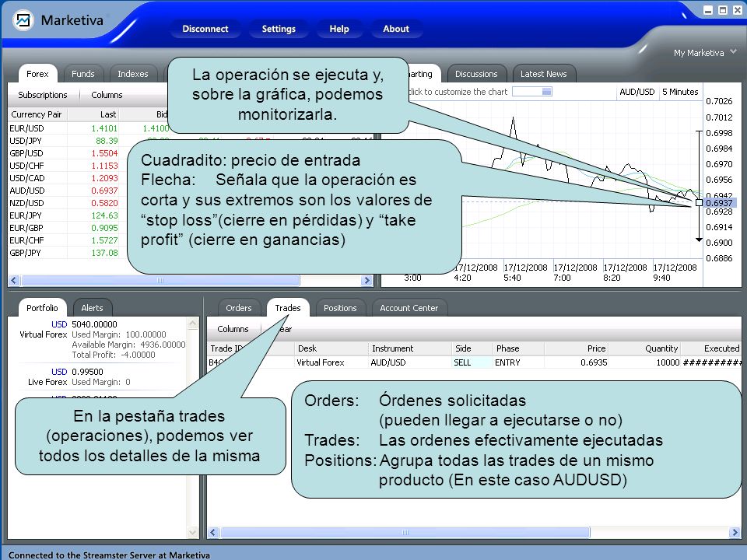Open the Positions tab
Viewport: 747px width, 560px height.
coord(340,308)
